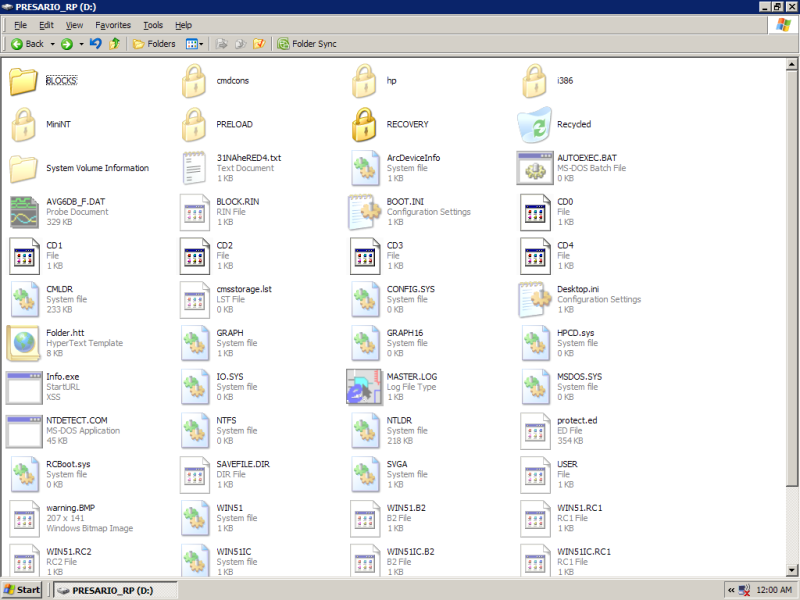Select System Volume Information folder
This screenshot has height=600, width=800.
click(23, 168)
